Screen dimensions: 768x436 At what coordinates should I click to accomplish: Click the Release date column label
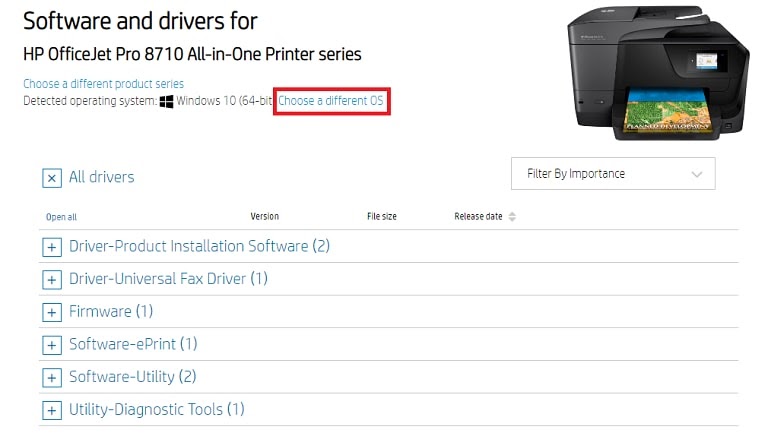coord(478,216)
